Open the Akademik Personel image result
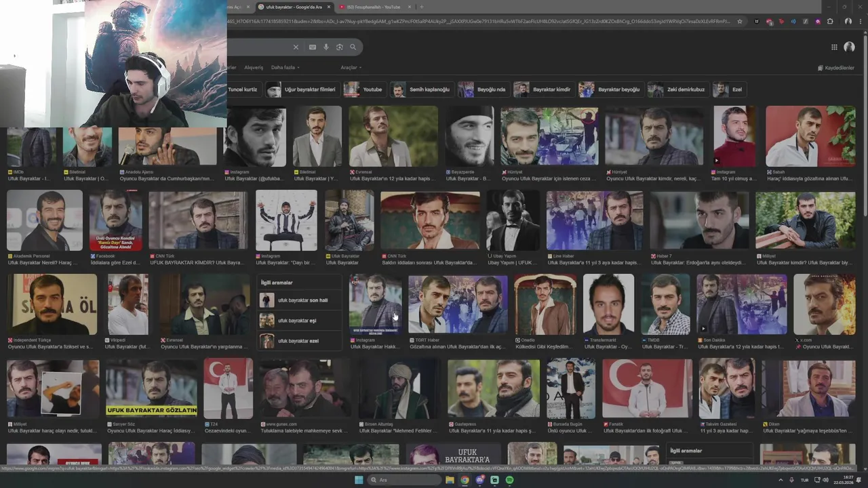 coord(45,221)
